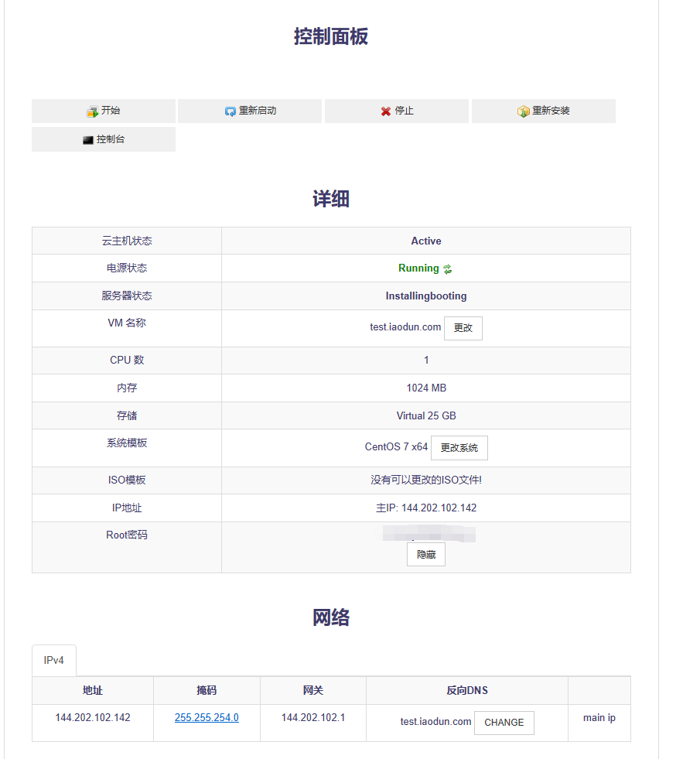Click the console terminal icon

(x=87, y=140)
